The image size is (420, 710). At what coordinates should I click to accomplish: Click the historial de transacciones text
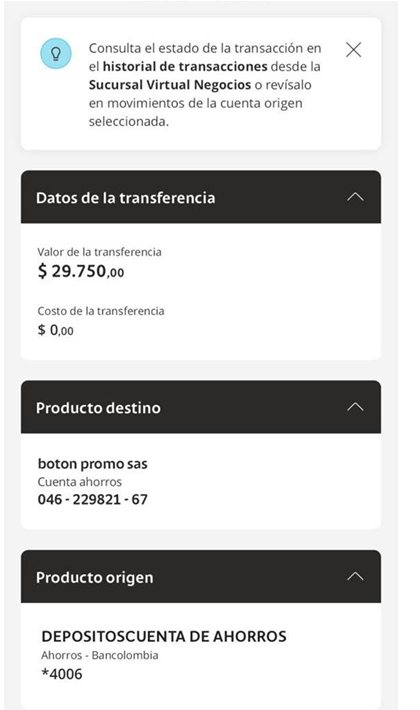pyautogui.click(x=185, y=67)
